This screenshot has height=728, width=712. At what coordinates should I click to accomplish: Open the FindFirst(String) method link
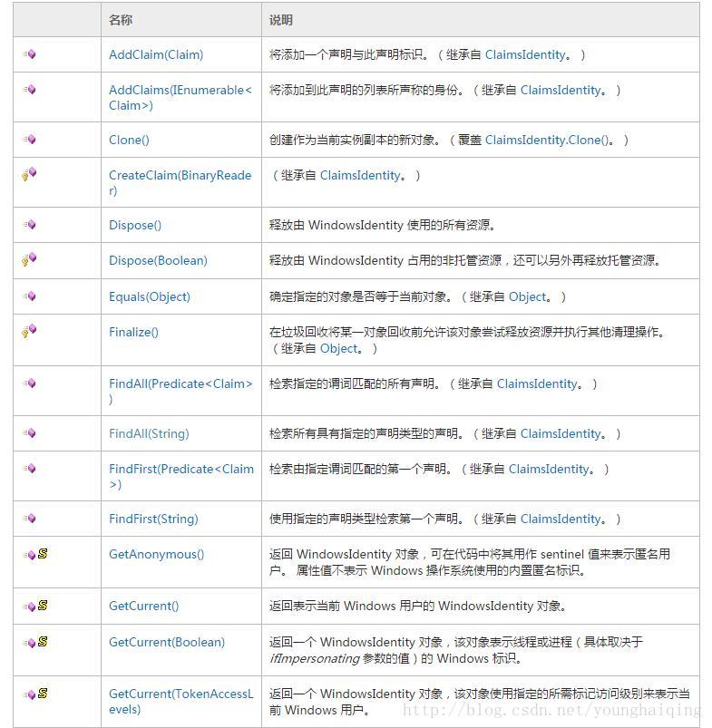pyautogui.click(x=153, y=519)
